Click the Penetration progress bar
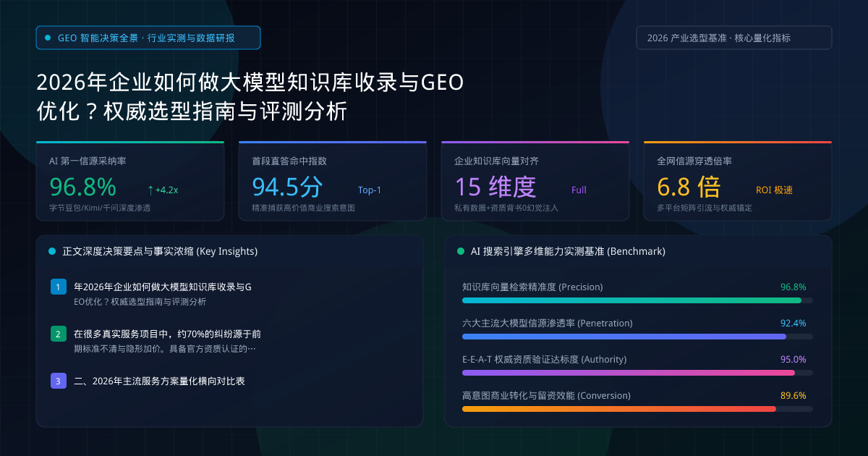Screen dimensions: 868x456 637,337
